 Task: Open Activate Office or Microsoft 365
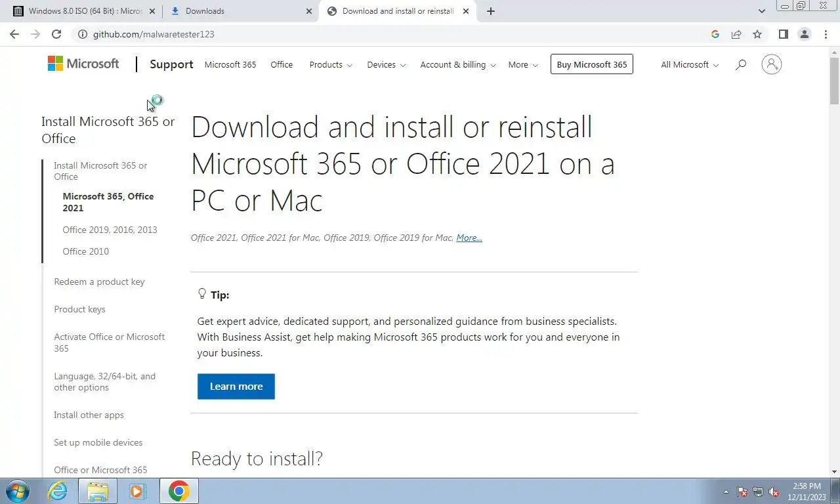[x=109, y=343]
